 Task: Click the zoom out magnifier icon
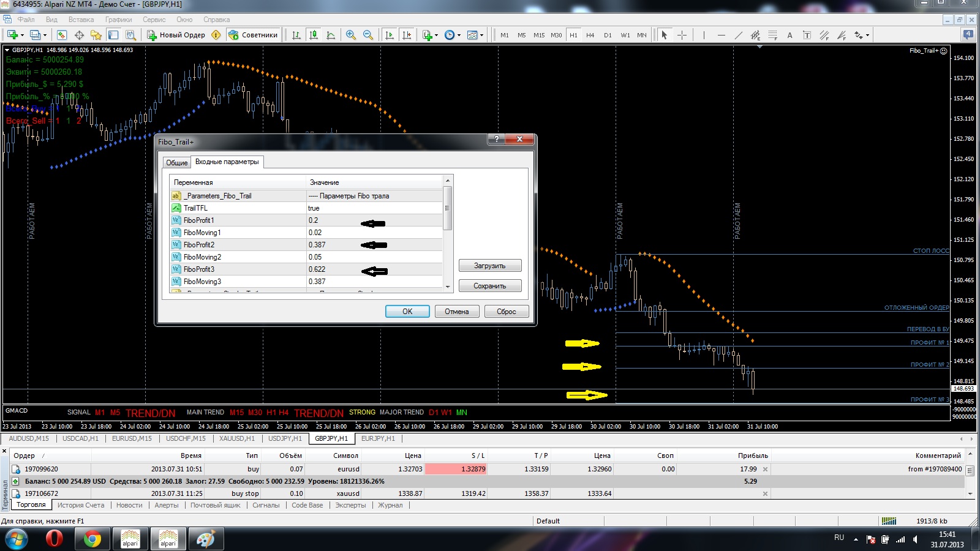[368, 35]
